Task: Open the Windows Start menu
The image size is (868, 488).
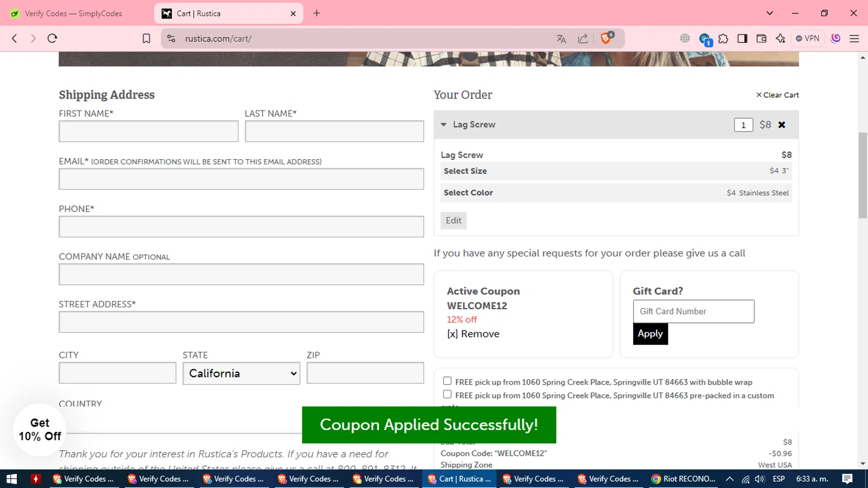Action: click(x=12, y=479)
